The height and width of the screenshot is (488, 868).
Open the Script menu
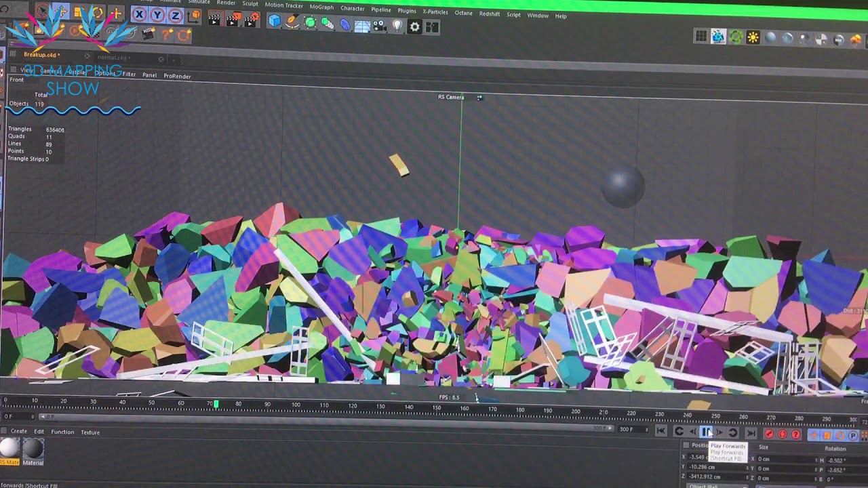(x=514, y=14)
